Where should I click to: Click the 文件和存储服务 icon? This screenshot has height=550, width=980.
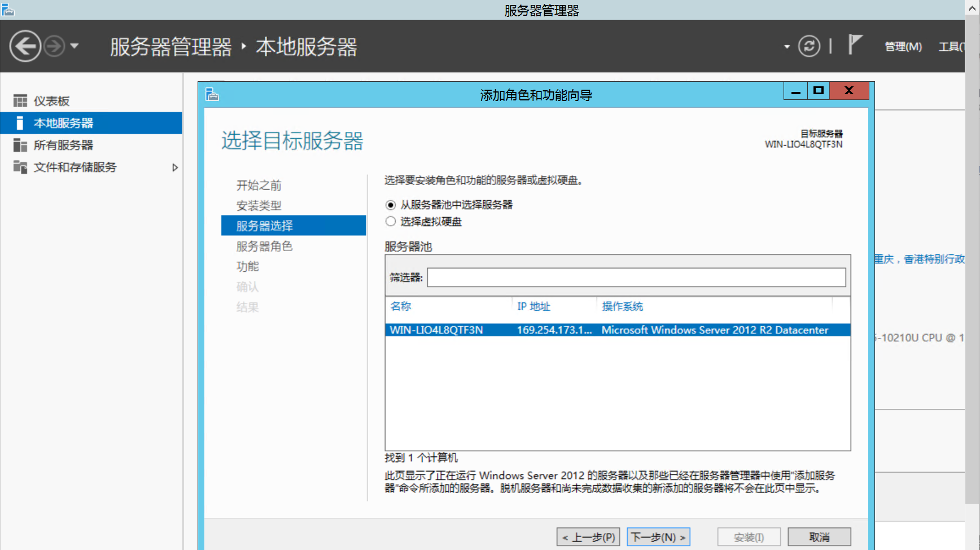click(x=20, y=167)
